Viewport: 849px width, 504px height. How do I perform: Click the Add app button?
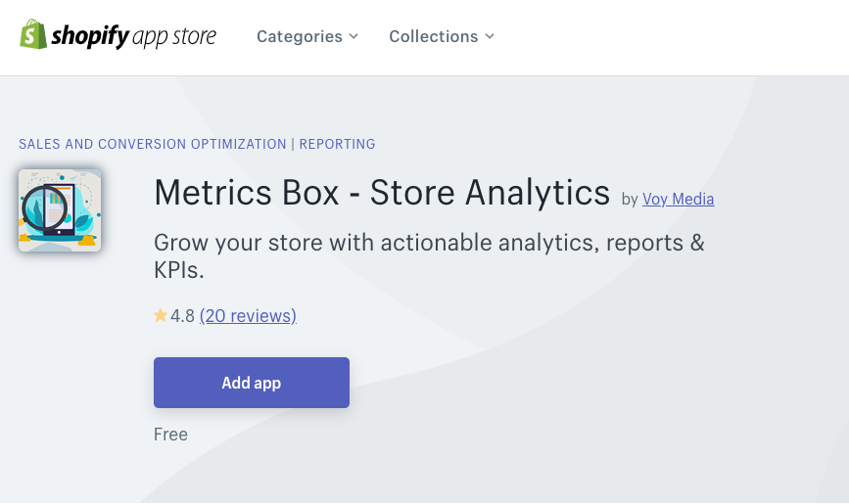[x=252, y=383]
